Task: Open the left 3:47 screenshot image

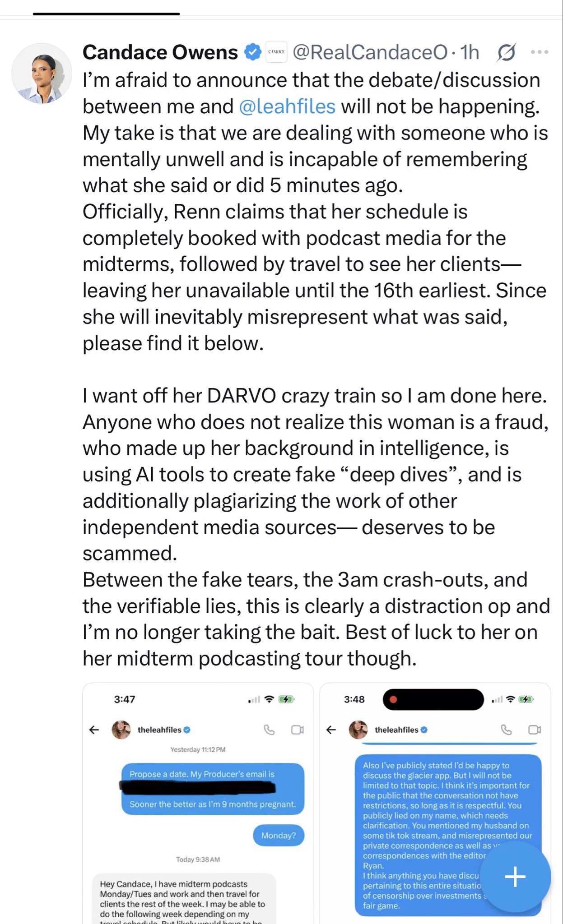Action: pos(198,803)
